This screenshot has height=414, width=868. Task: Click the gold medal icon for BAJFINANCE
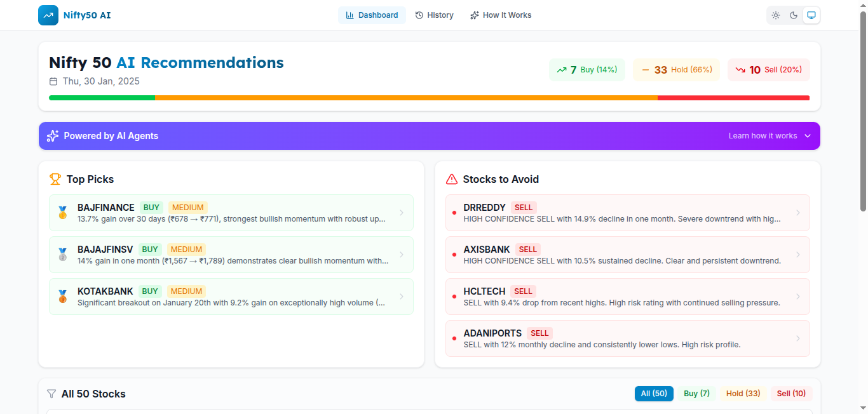click(x=62, y=213)
